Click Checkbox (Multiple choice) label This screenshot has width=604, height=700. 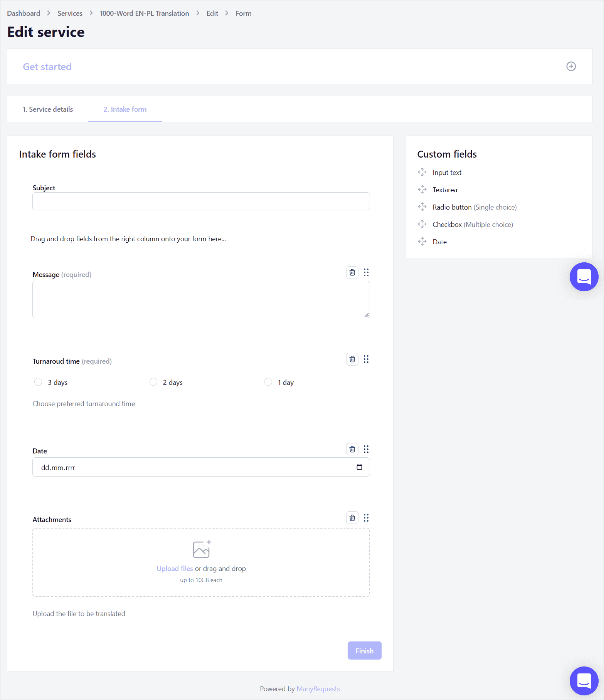pyautogui.click(x=473, y=225)
